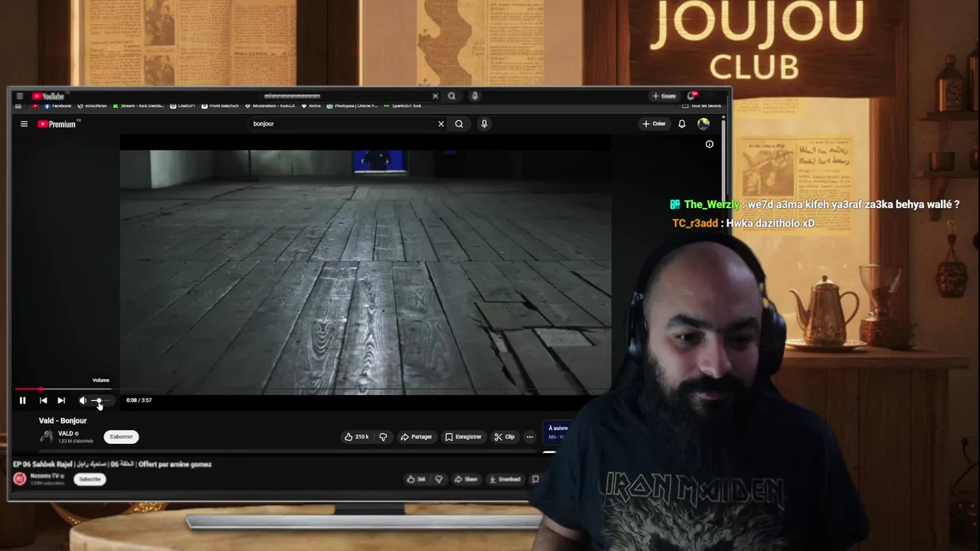Clear the bonjour search text

(x=441, y=124)
